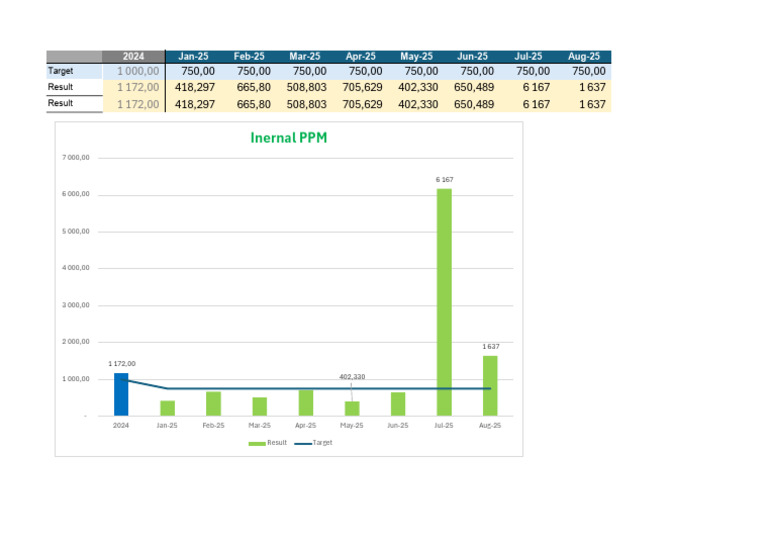Select Target 750,00 cell under Feb-25
This screenshot has height=543, width=768.
[249, 71]
